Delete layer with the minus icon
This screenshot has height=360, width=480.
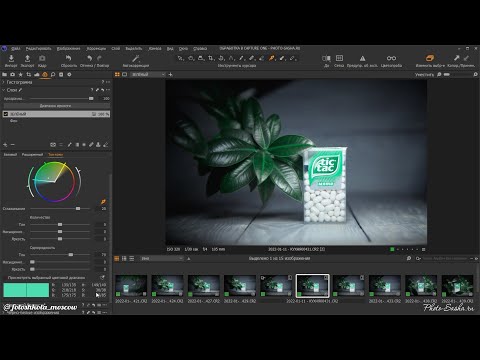(12, 145)
